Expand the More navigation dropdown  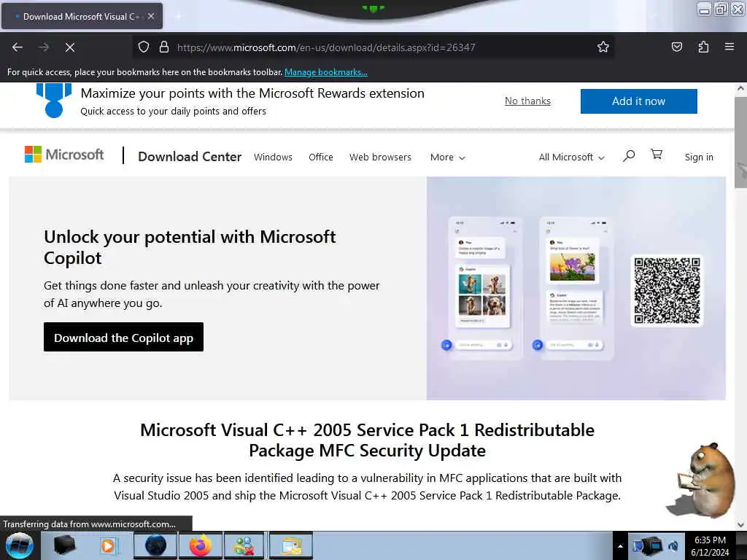(447, 157)
